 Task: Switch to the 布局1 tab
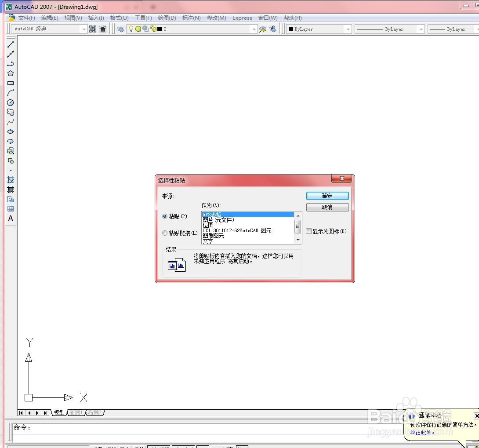pyautogui.click(x=76, y=413)
